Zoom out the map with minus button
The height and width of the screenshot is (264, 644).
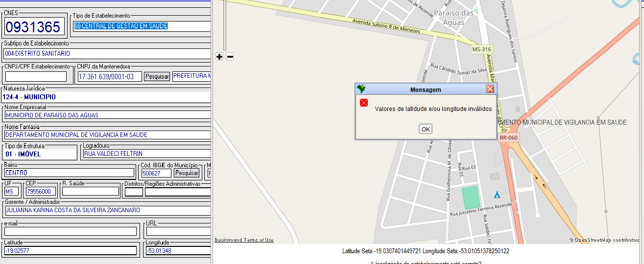(x=230, y=57)
